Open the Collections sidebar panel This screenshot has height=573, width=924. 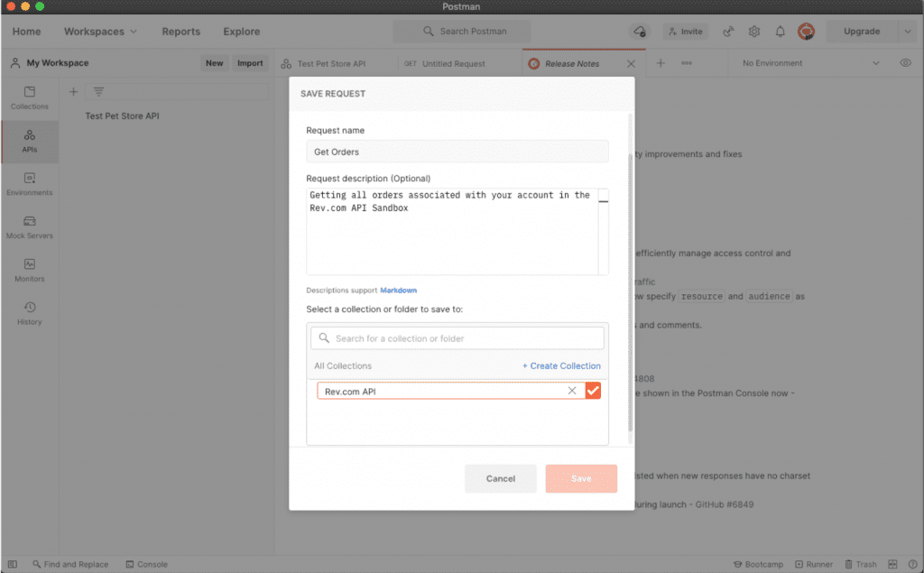click(x=30, y=97)
